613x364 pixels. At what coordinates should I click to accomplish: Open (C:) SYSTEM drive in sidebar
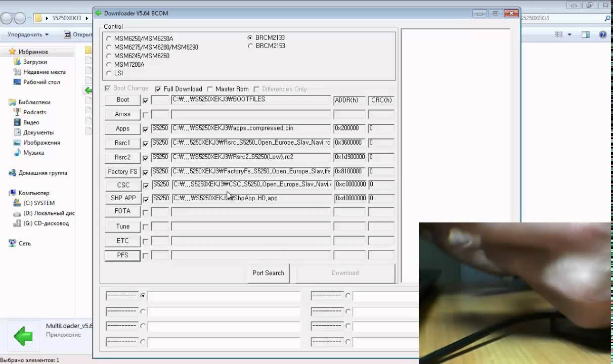coord(39,203)
